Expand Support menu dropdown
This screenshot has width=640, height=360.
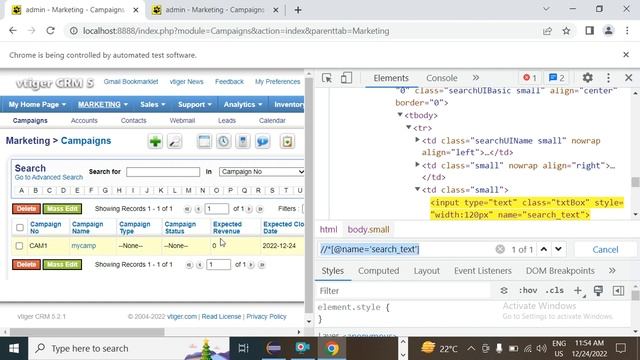(x=195, y=104)
